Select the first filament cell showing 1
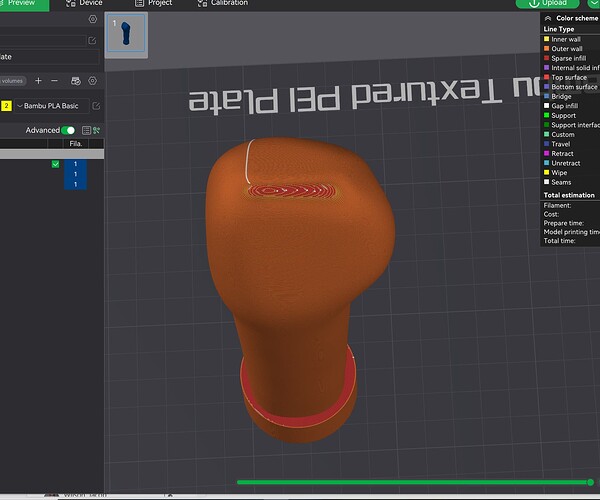This screenshot has width=600, height=500. [75, 164]
